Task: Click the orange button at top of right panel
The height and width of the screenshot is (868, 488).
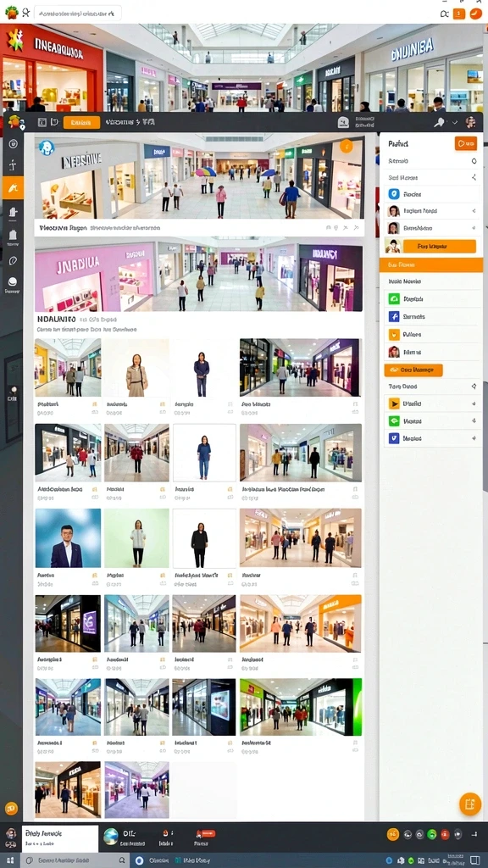Action: [x=465, y=144]
